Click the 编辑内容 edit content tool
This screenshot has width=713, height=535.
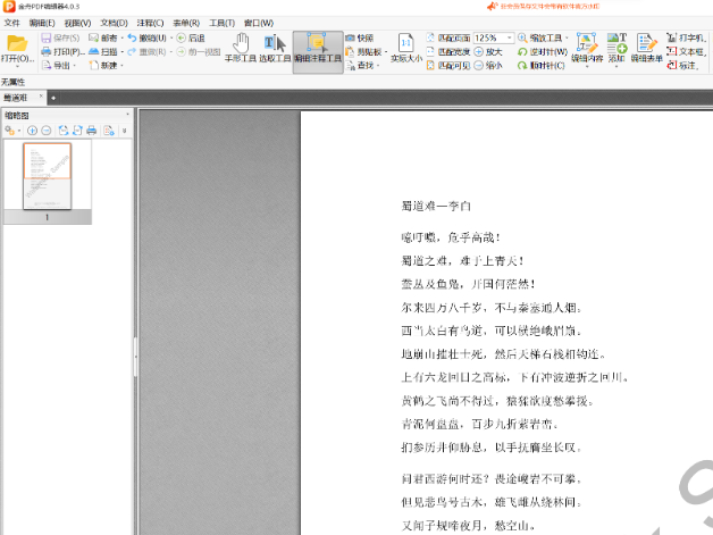[587, 47]
